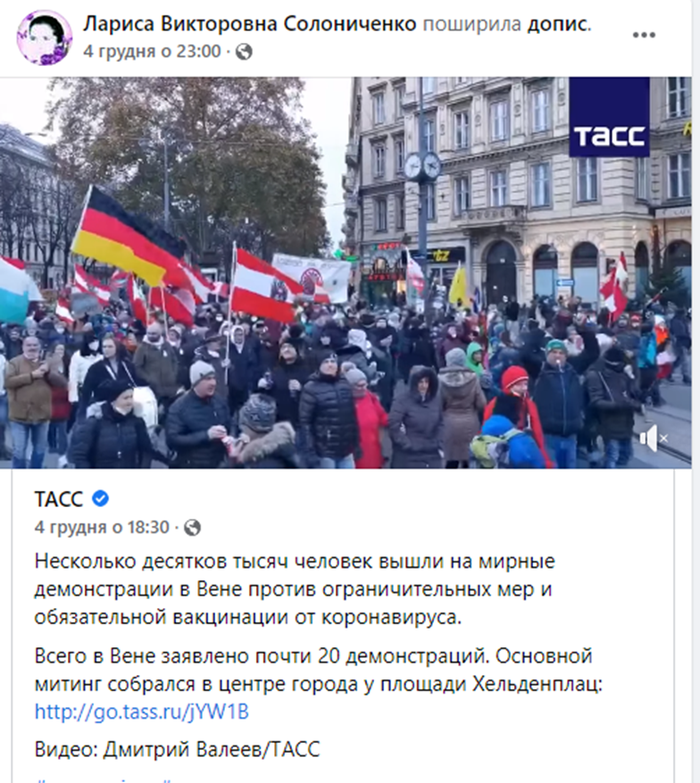
Task: Click the paragraph starting "Несколько десятков тысяч"
Action: coord(295,589)
